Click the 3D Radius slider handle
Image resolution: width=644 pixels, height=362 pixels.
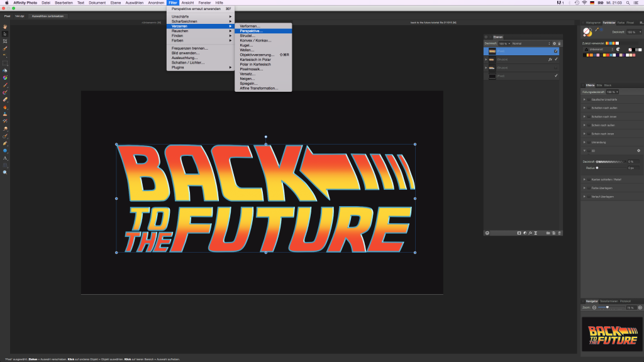click(597, 168)
